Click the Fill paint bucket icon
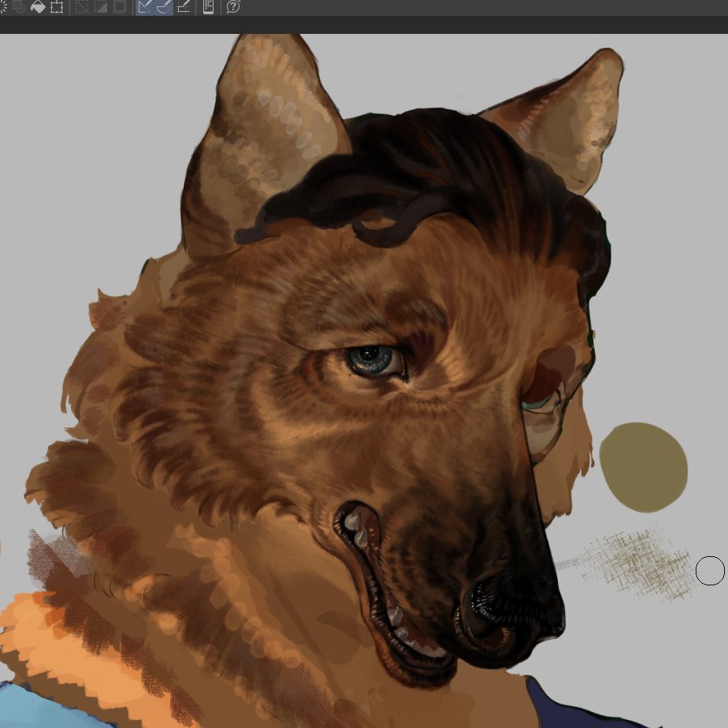Image resolution: width=728 pixels, height=728 pixels. [x=38, y=6]
